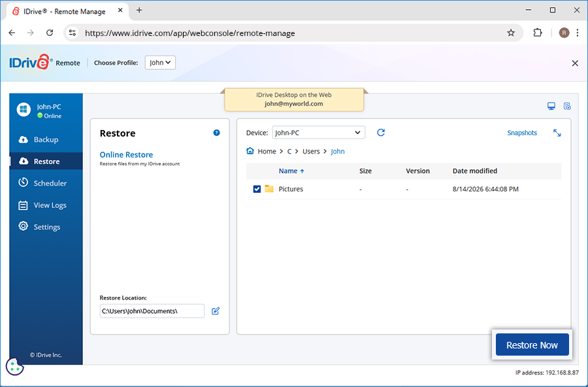Refresh the device file list
Screen dimensions: 588x387
[x=381, y=133]
